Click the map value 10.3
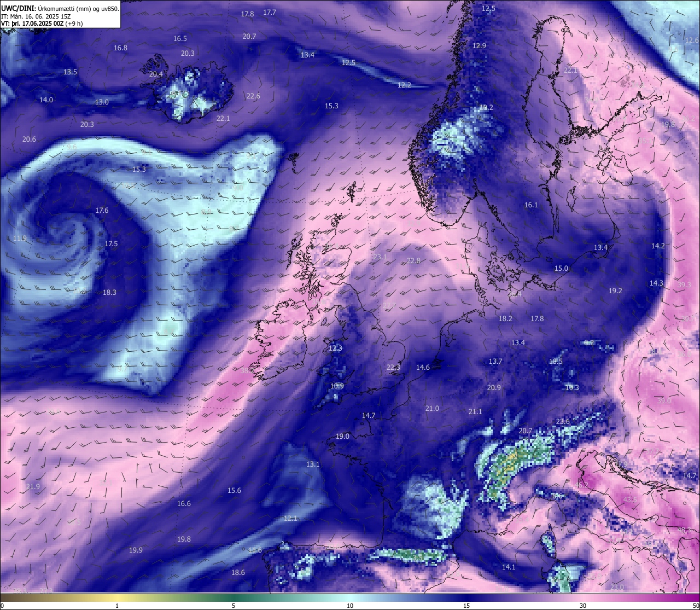This screenshot has height=610, width=700. [x=571, y=387]
